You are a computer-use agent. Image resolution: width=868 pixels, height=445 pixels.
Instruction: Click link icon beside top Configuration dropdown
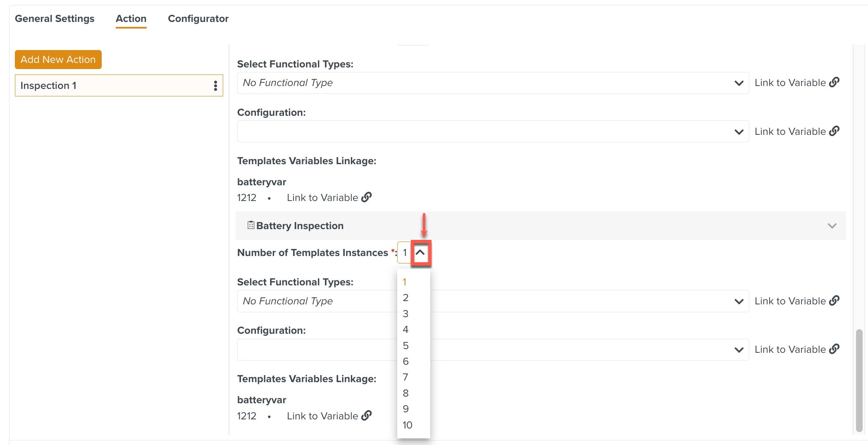point(835,131)
